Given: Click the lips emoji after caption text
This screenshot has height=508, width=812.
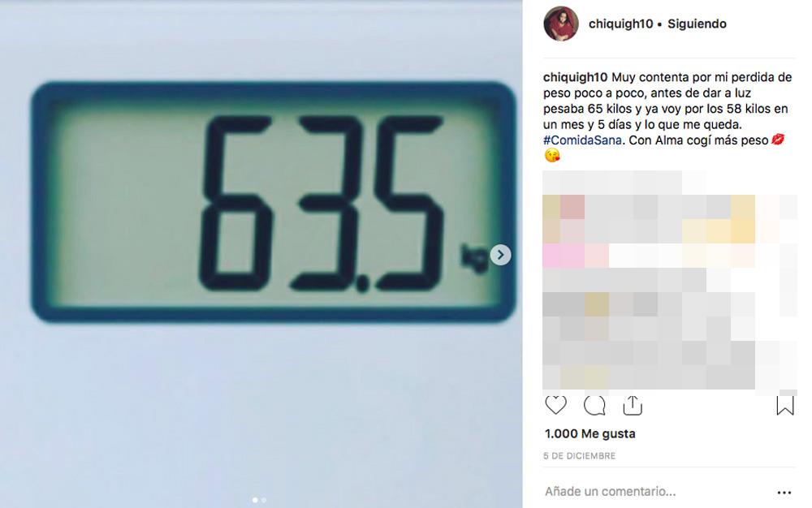Looking at the screenshot, I should pyautogui.click(x=778, y=140).
